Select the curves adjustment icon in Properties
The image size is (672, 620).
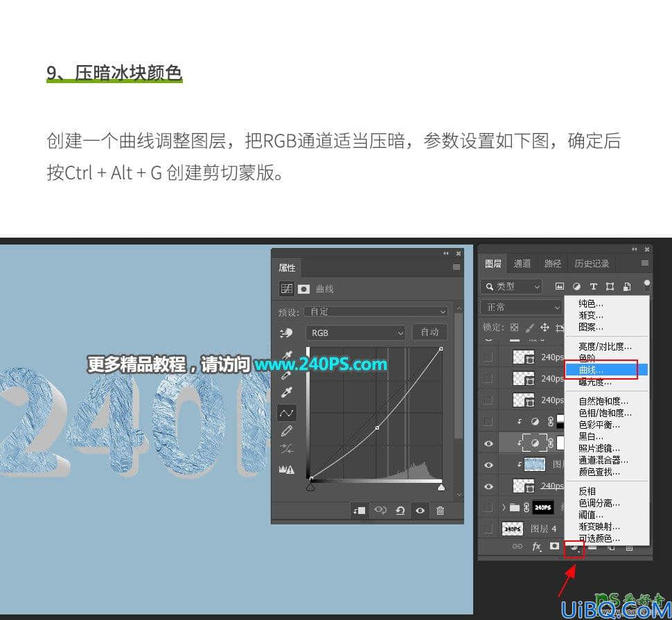tap(286, 289)
